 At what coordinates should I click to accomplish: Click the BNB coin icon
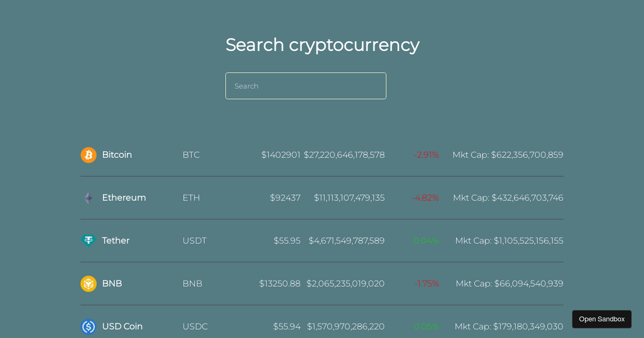coord(89,284)
